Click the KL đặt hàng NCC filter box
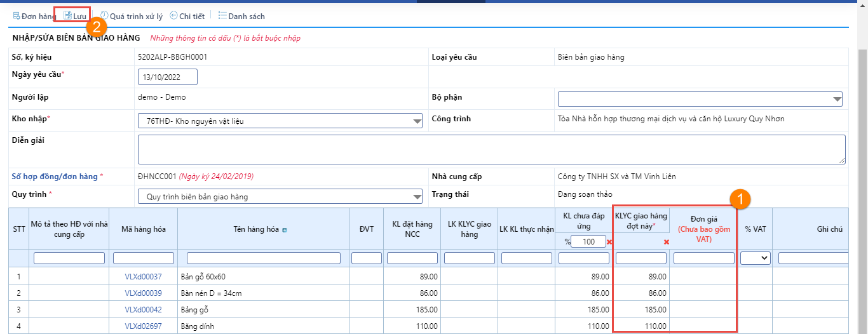Viewport: 868px width, 334px height. click(412, 258)
